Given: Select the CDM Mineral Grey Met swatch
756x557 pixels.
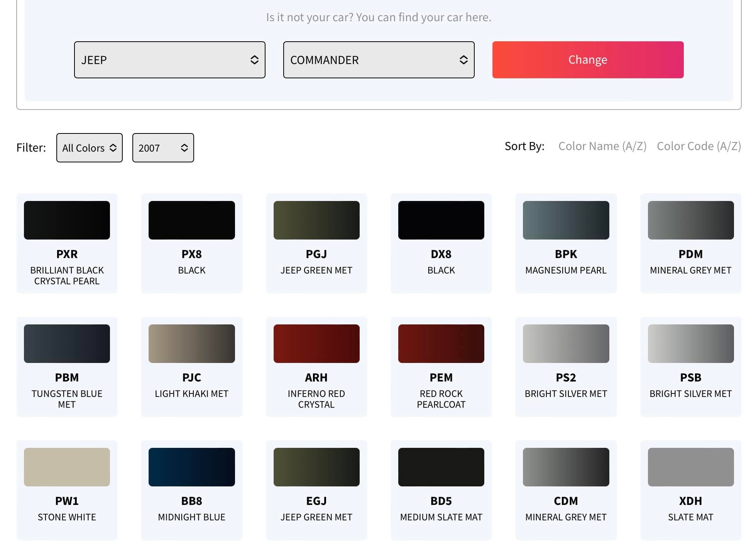Looking at the screenshot, I should (x=566, y=467).
